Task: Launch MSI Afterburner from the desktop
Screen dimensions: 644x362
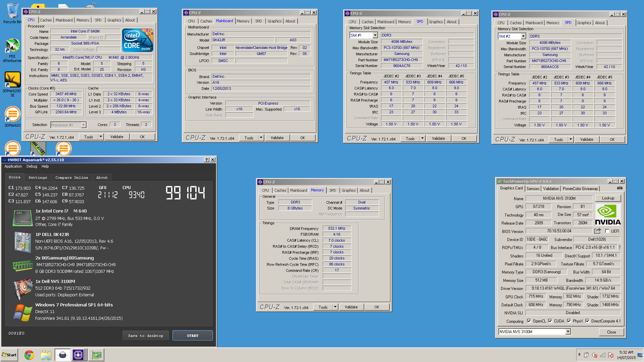Action: click(12, 50)
